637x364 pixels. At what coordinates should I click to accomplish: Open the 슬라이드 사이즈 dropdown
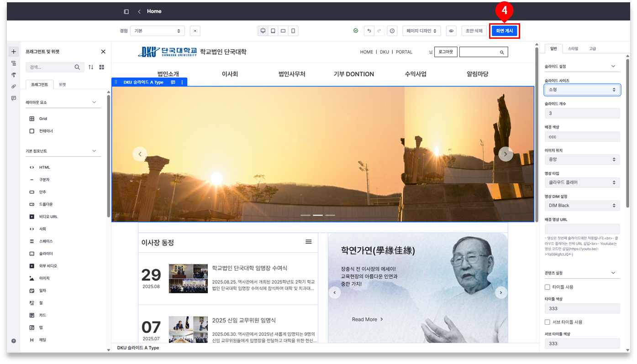(582, 90)
